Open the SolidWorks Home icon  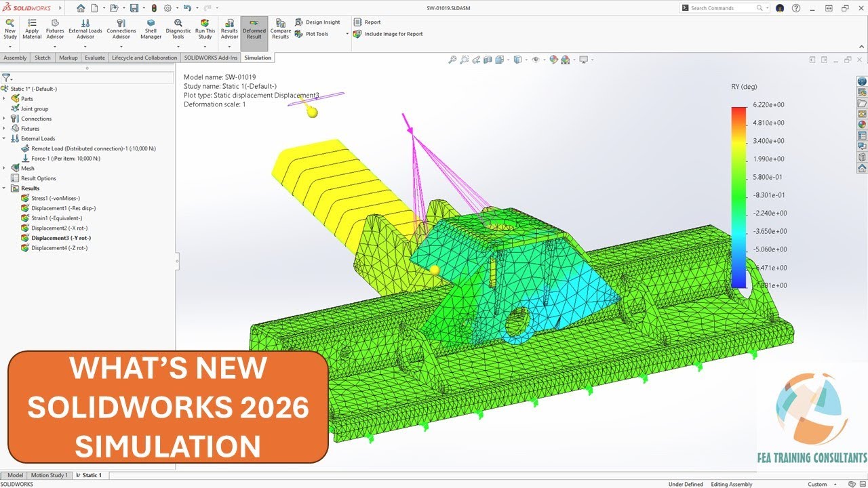[x=81, y=8]
